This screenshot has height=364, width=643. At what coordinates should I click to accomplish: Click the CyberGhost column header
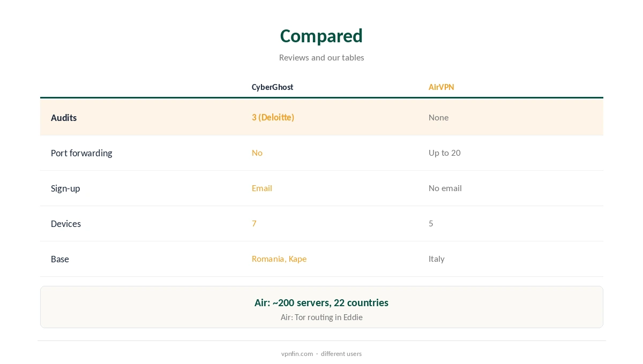tap(272, 87)
